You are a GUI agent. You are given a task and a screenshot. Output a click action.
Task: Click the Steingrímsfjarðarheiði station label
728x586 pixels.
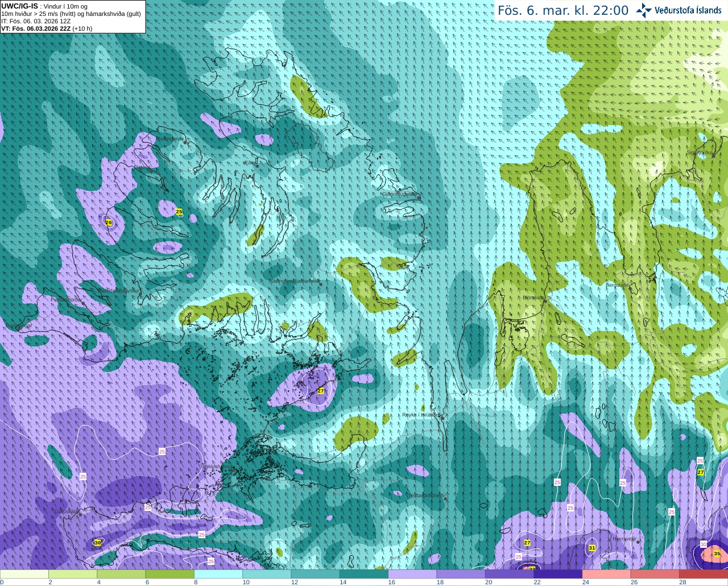[x=295, y=281]
